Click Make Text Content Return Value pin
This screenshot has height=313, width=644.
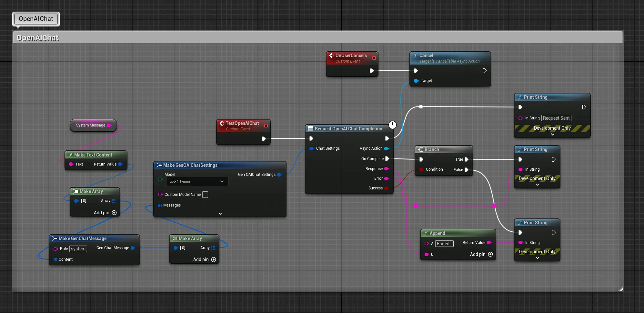pyautogui.click(x=120, y=164)
